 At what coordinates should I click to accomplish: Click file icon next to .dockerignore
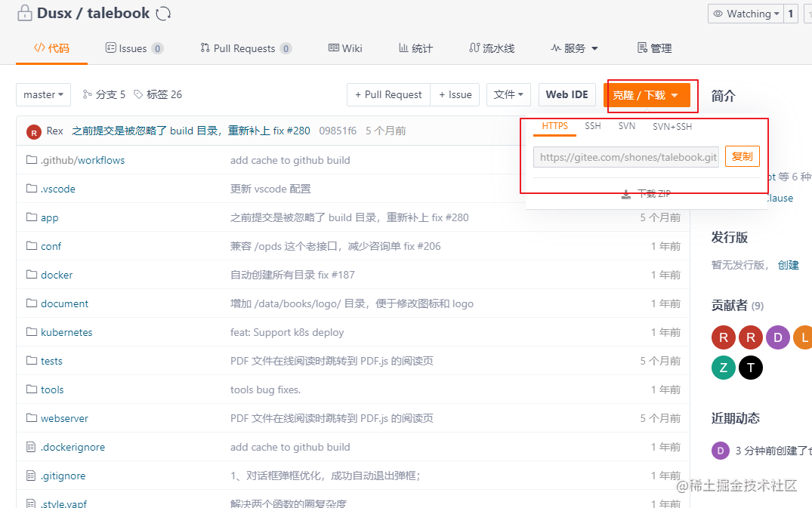[x=31, y=447]
